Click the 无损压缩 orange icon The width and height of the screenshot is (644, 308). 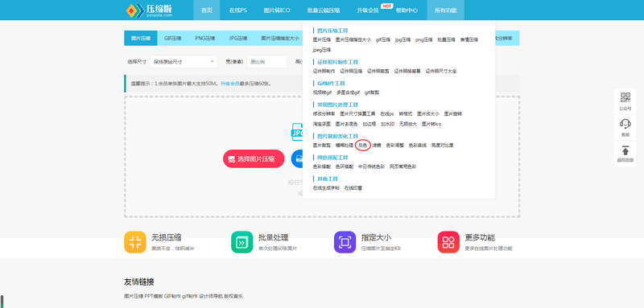click(x=135, y=242)
